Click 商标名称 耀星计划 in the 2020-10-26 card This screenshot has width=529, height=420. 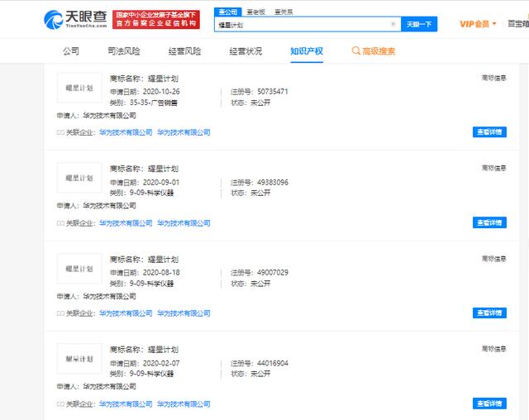(144, 79)
